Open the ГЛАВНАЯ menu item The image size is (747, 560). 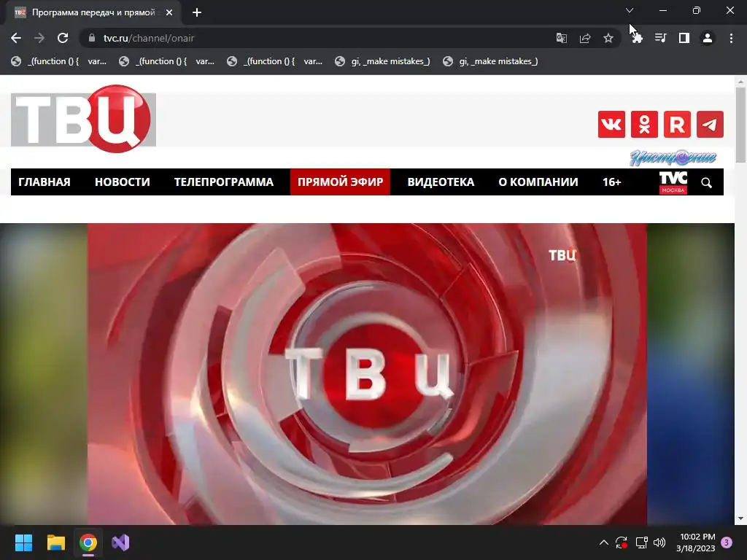(x=44, y=182)
